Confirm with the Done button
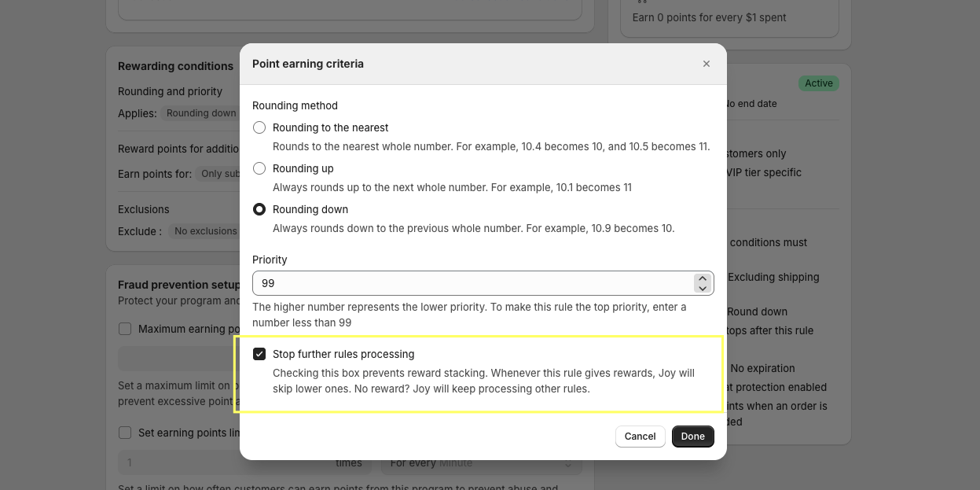This screenshot has height=490, width=980. [692, 437]
